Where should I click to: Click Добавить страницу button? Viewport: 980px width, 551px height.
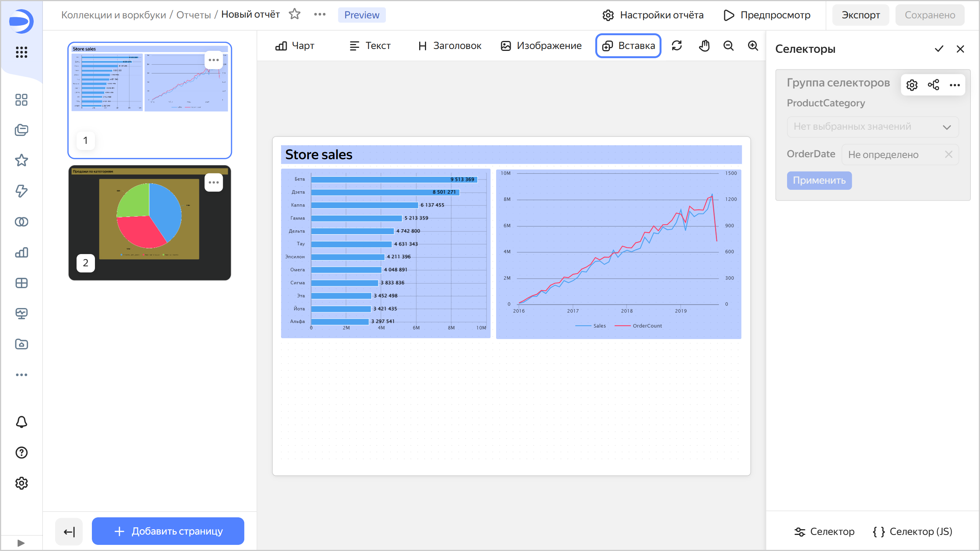click(x=168, y=531)
